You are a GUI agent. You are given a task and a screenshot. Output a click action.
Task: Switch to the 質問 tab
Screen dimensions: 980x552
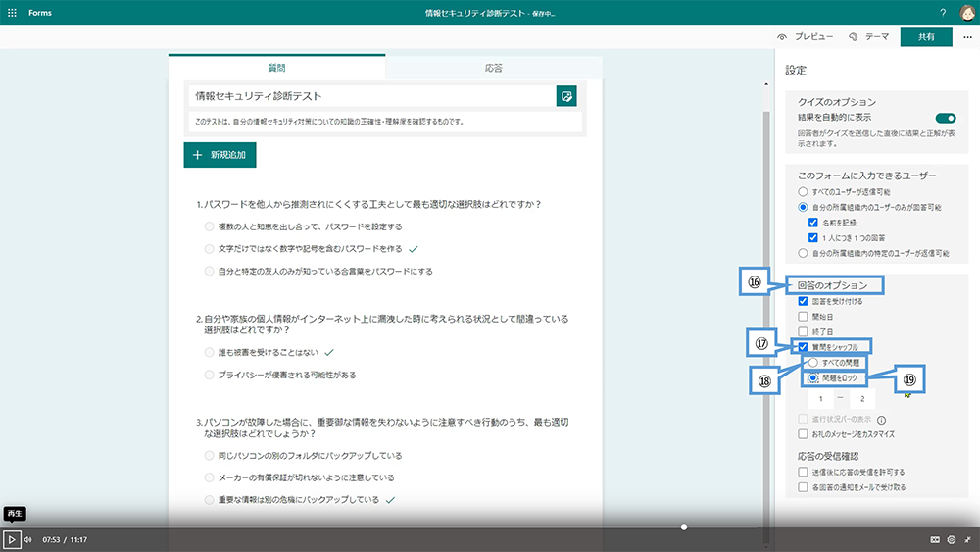click(277, 68)
